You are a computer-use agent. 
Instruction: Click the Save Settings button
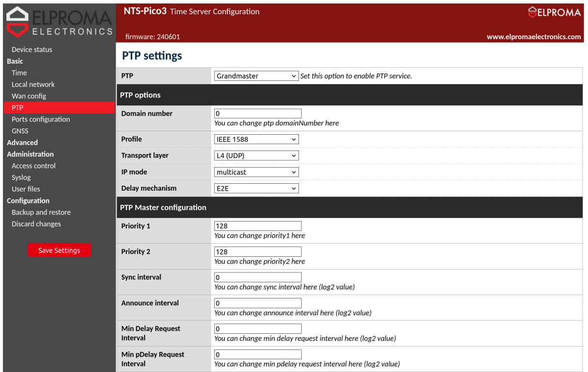[x=59, y=250]
